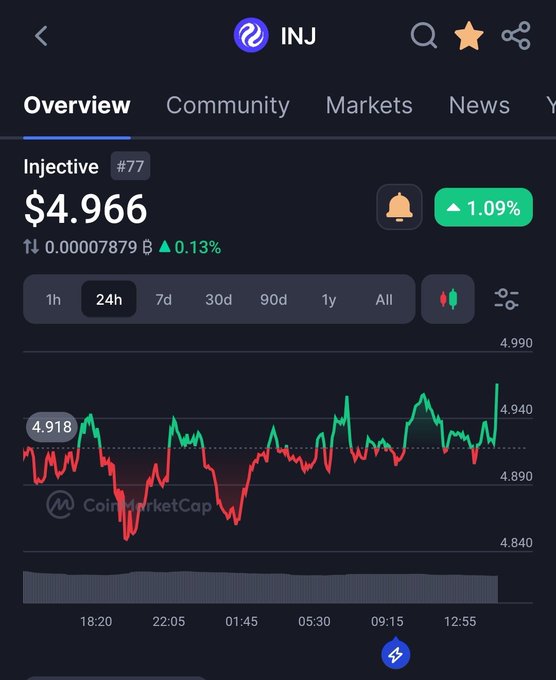Image resolution: width=556 pixels, height=680 pixels.
Task: Tap the 4.890 axis label
Action: click(x=516, y=476)
